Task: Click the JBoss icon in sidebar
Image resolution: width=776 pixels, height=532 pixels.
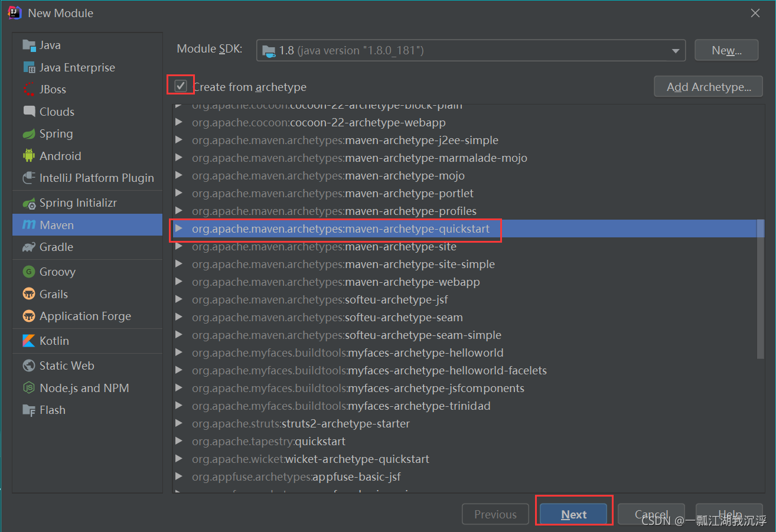Action: [29, 90]
